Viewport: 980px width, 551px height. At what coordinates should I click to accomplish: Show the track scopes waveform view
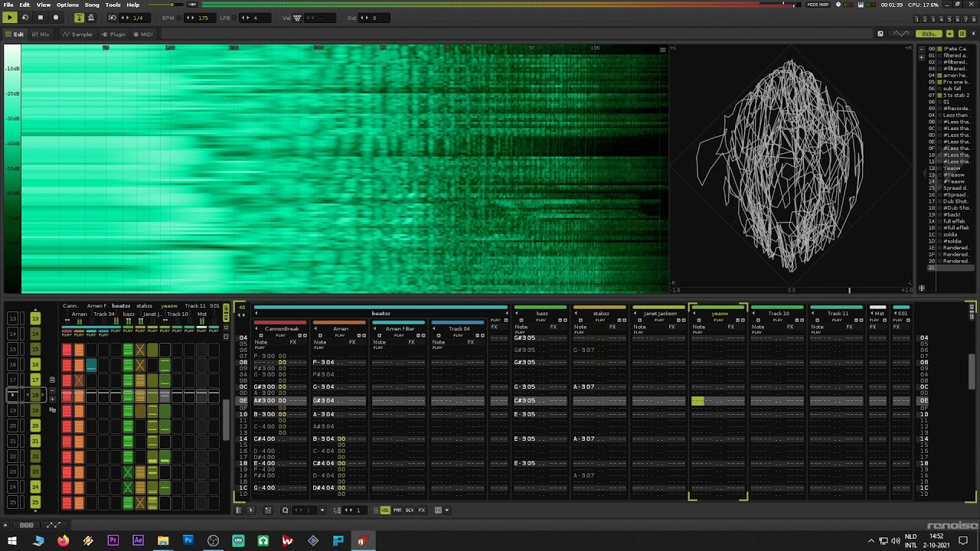coord(901,34)
